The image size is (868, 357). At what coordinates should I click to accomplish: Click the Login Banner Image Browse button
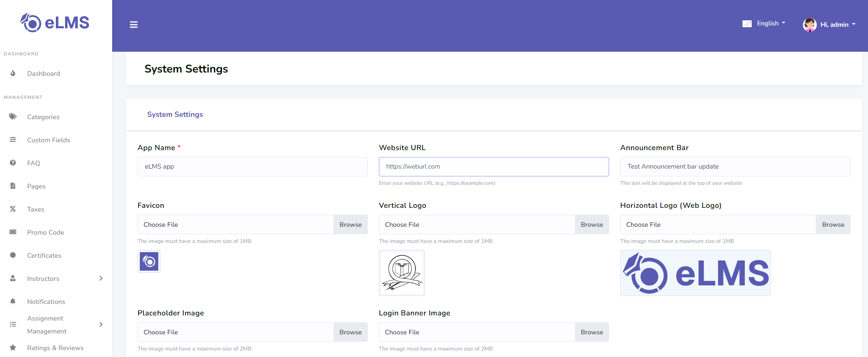[592, 332]
